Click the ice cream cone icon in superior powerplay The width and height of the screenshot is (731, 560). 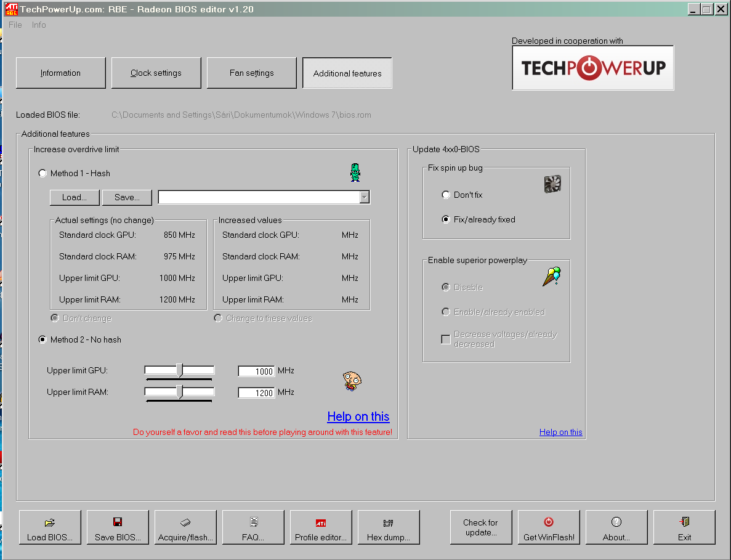(552, 277)
